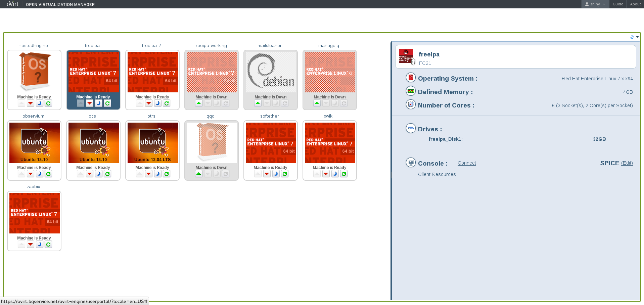This screenshot has height=305, width=644.
Task: Expand the shiny user menu
Action: coord(595,4)
